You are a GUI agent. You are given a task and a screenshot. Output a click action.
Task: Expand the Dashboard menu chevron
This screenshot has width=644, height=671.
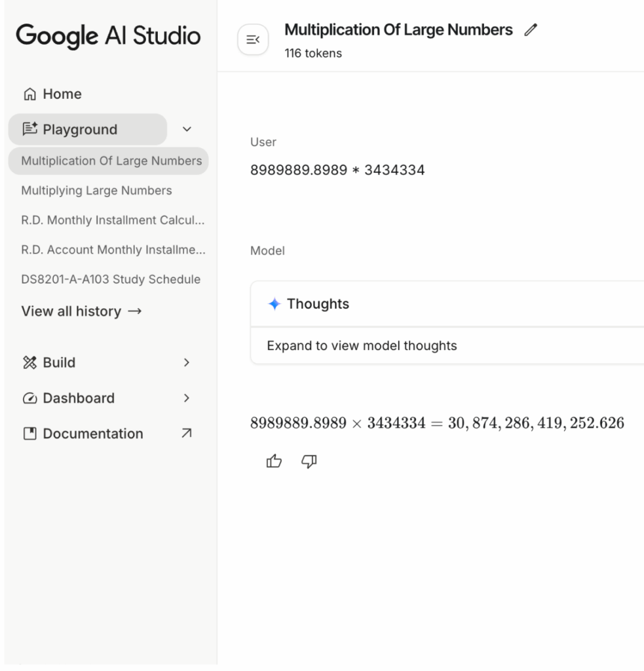(187, 398)
